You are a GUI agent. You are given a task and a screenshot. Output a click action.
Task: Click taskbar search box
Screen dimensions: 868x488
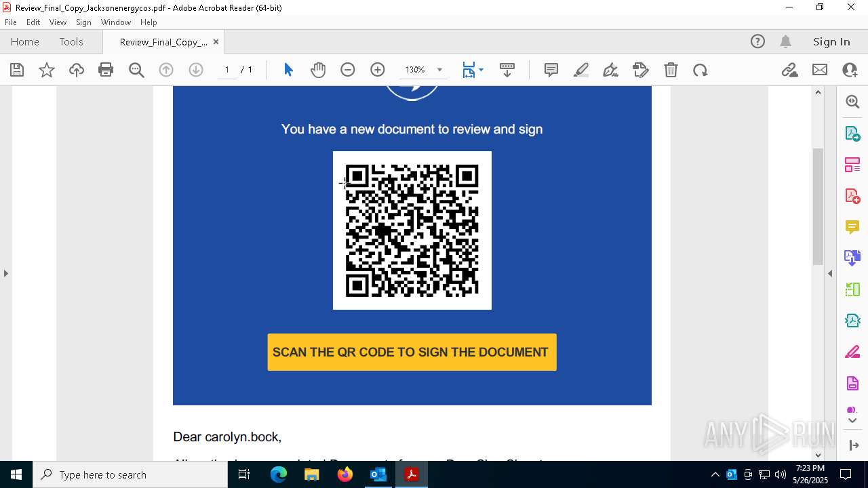pos(130,474)
